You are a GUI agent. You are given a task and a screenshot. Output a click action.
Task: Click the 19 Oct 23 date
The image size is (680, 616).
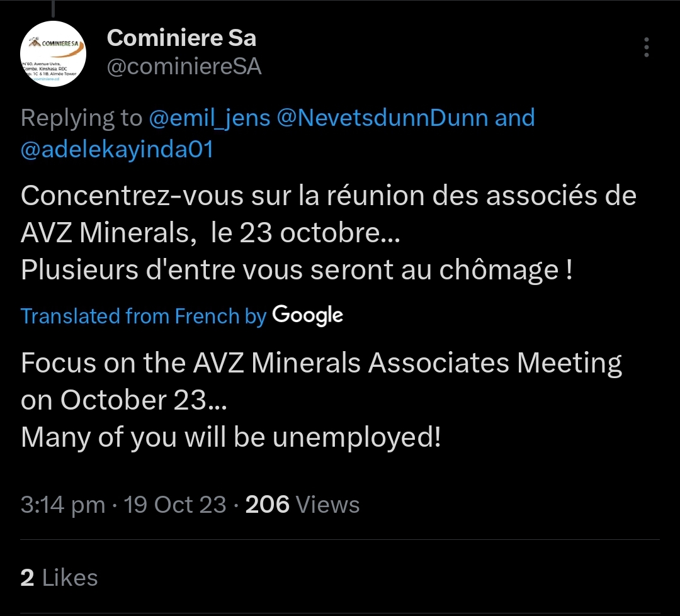tap(175, 505)
